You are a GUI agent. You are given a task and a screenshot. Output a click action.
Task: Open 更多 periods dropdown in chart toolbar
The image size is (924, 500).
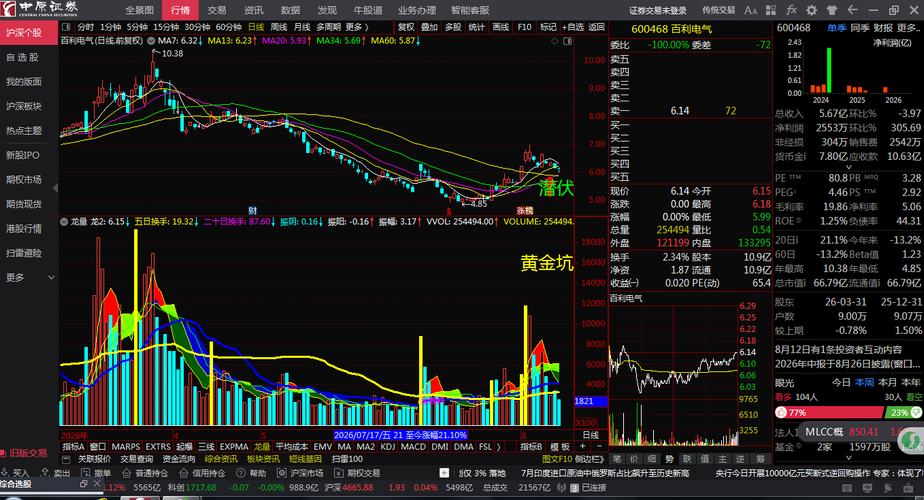357,27
